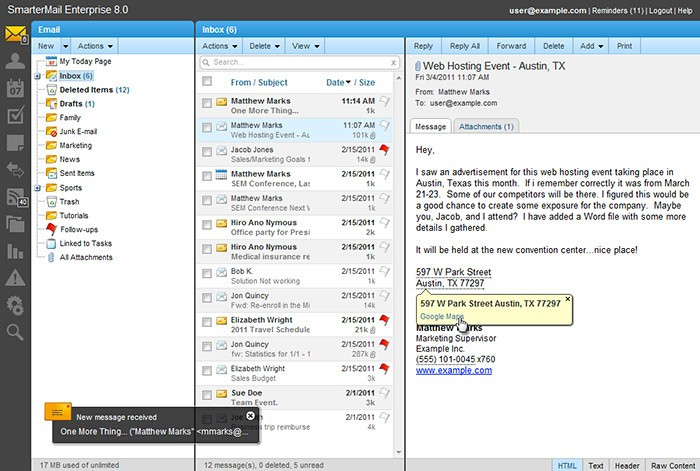The image size is (700, 471).
Task: Open the Junk E-mail folder
Action: tap(78, 131)
